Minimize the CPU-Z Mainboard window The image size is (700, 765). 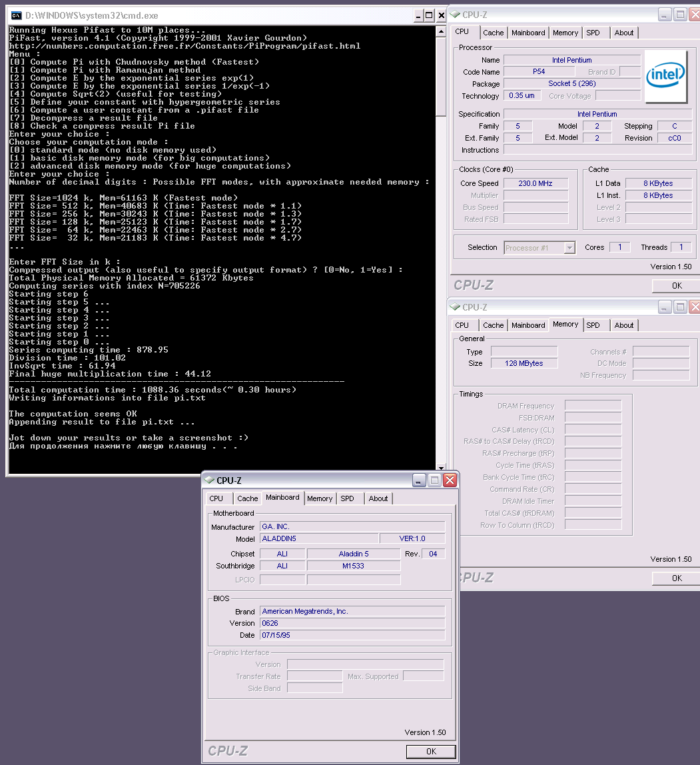419,480
